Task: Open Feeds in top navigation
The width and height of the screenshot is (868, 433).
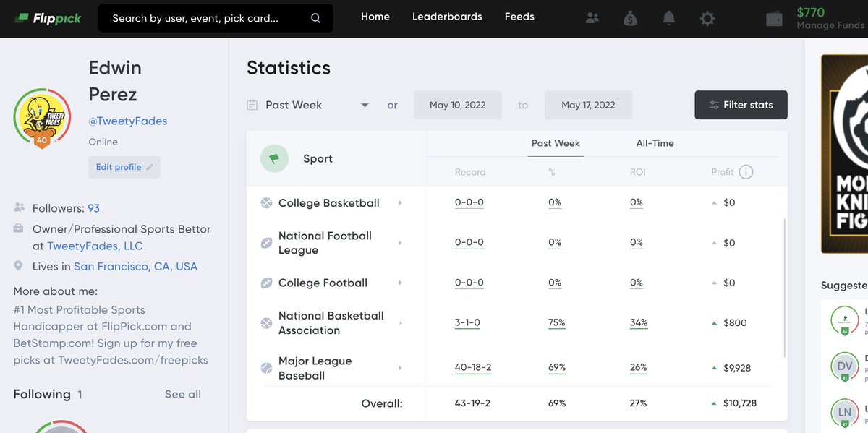Action: click(x=519, y=17)
